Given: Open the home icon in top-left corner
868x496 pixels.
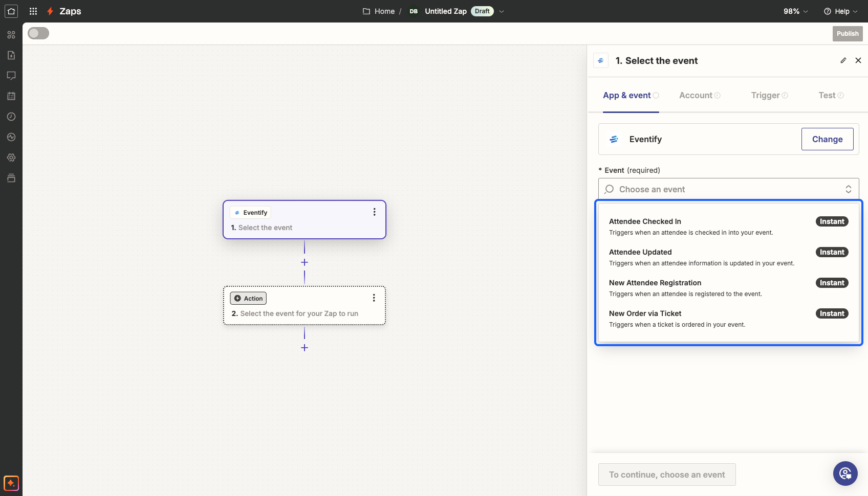Looking at the screenshot, I should (11, 11).
